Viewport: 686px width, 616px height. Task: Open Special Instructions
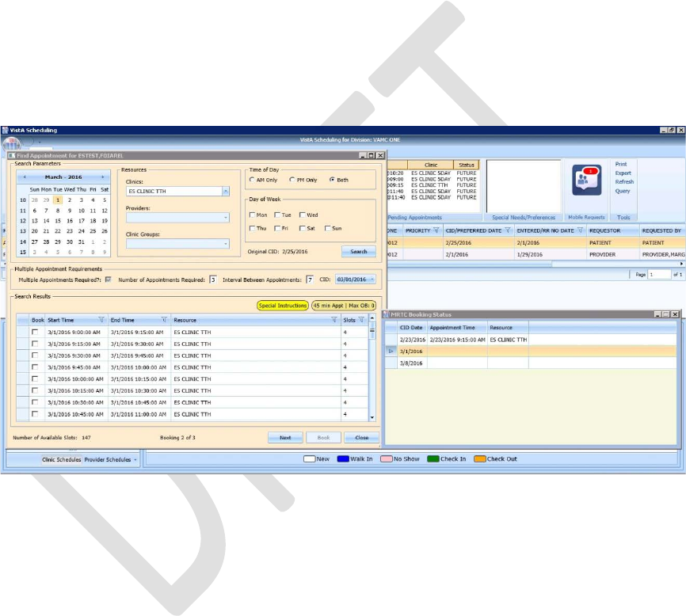[x=283, y=306]
